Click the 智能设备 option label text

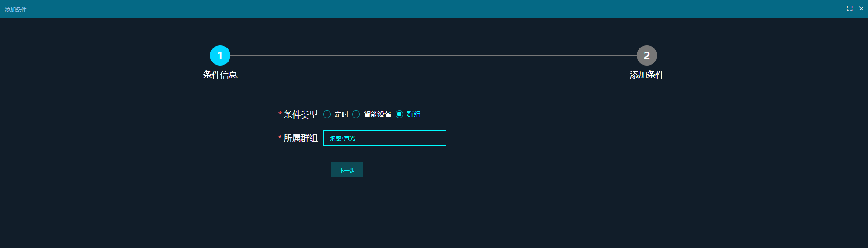coord(377,114)
